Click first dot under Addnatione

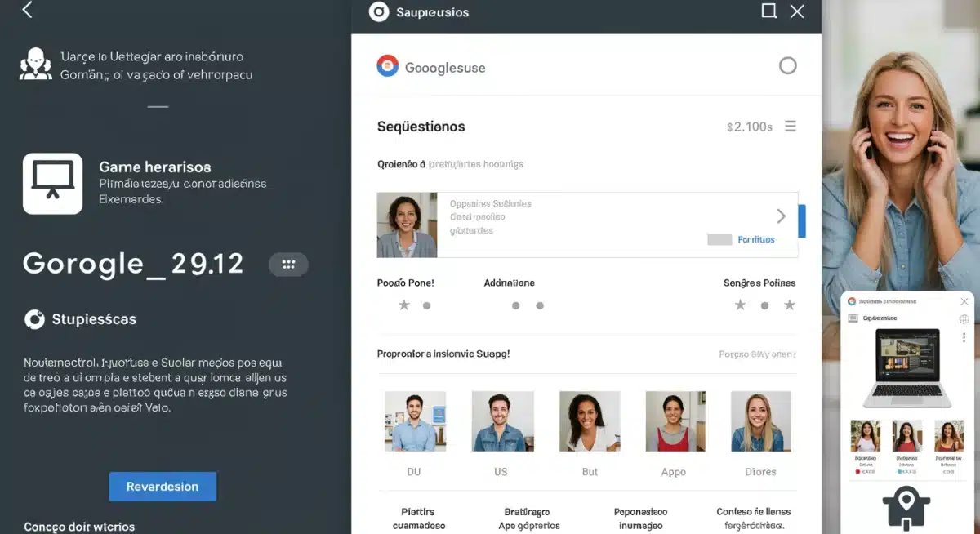pos(515,306)
